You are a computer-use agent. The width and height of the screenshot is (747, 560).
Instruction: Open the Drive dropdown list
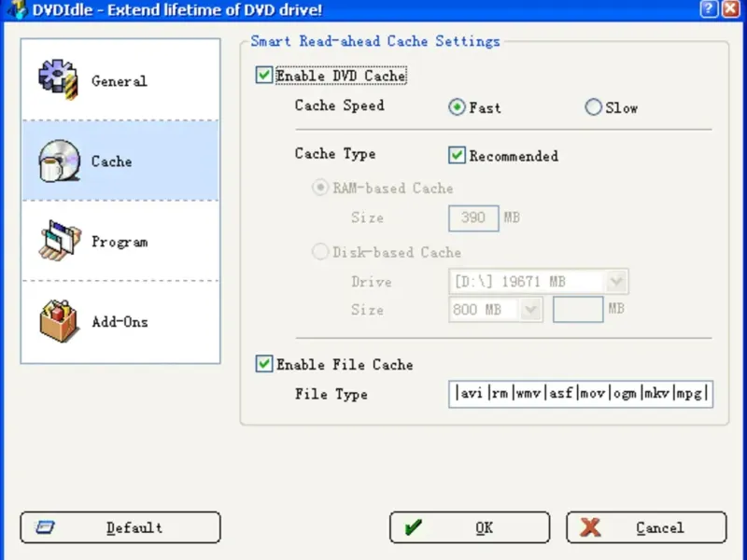[x=616, y=281]
